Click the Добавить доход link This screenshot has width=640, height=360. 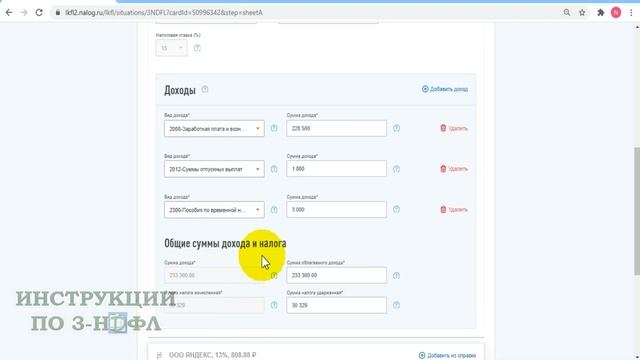445,89
